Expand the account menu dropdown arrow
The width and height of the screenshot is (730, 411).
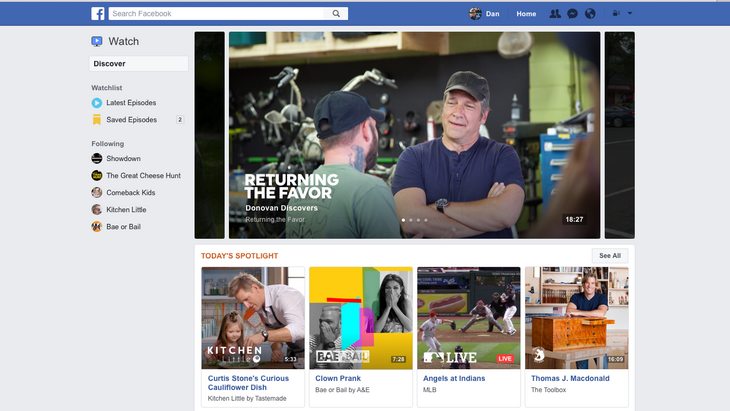pyautogui.click(x=630, y=14)
